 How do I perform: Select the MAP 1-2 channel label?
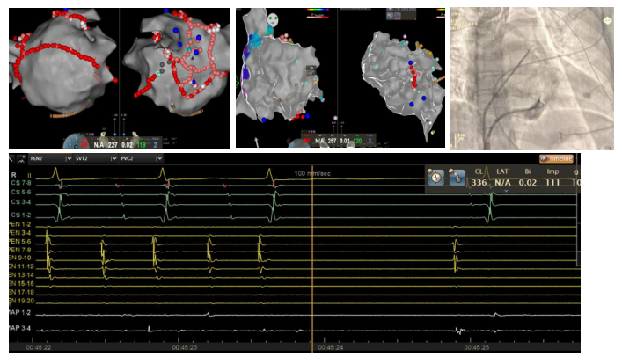[20, 313]
